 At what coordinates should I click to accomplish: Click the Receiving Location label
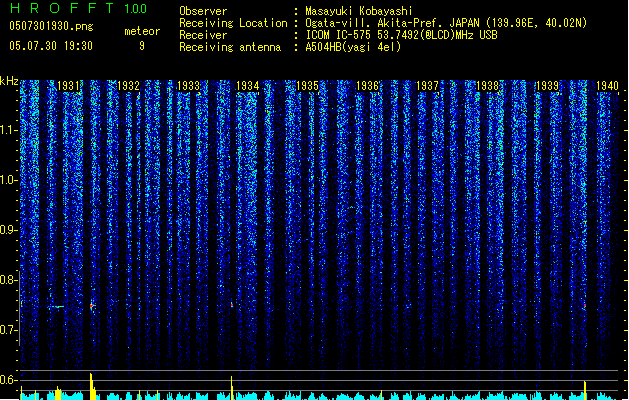(x=233, y=23)
